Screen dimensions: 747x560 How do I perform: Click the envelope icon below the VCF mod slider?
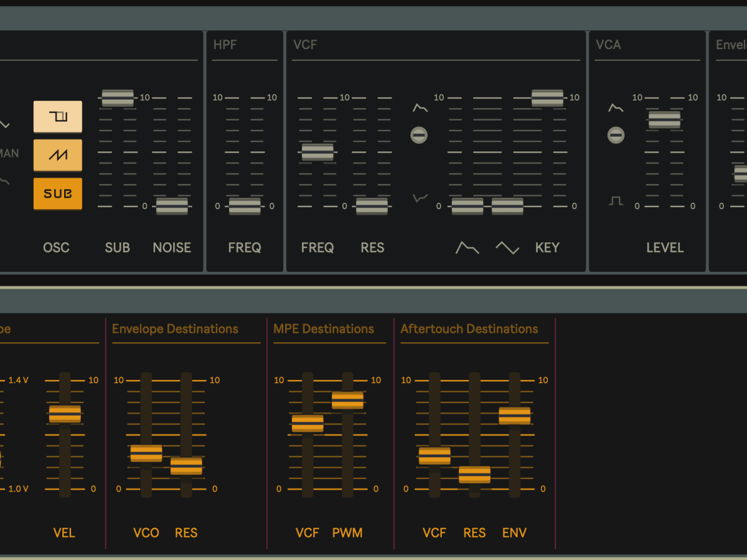pyautogui.click(x=467, y=248)
